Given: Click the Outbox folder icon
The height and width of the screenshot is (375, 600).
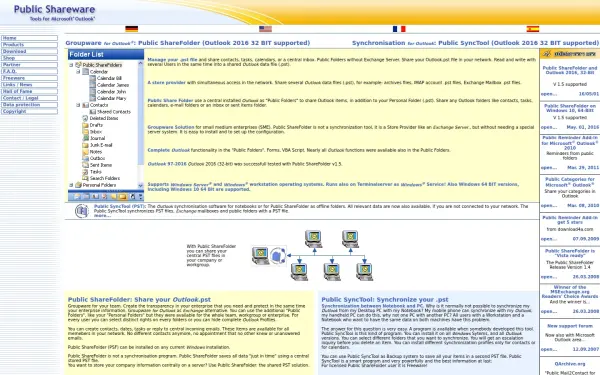Looking at the screenshot, I should (85, 158).
